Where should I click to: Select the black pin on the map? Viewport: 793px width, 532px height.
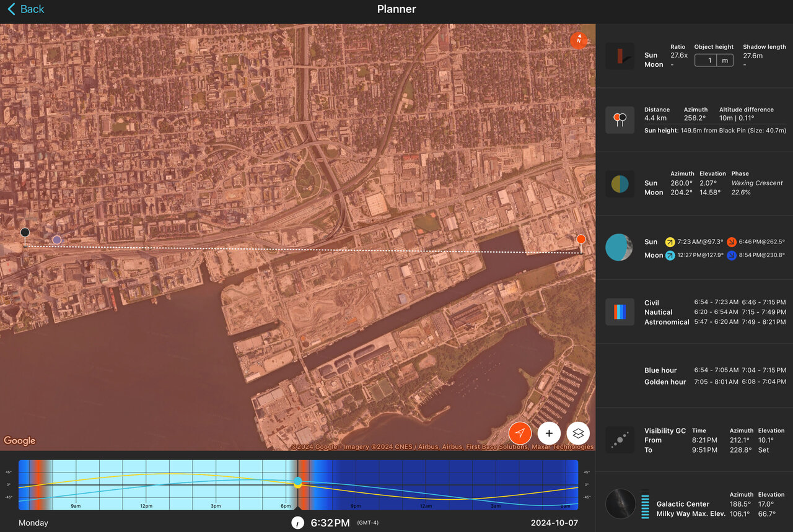pos(25,233)
